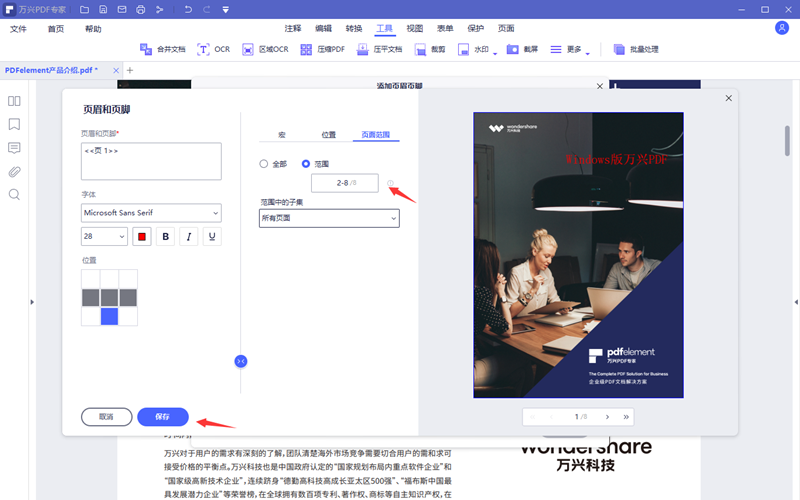This screenshot has height=500, width=800.
Task: Toggle bold formatting for header text
Action: click(x=165, y=237)
